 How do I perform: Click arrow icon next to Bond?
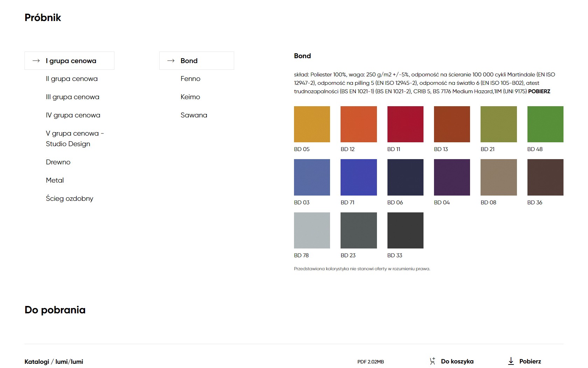[171, 61]
